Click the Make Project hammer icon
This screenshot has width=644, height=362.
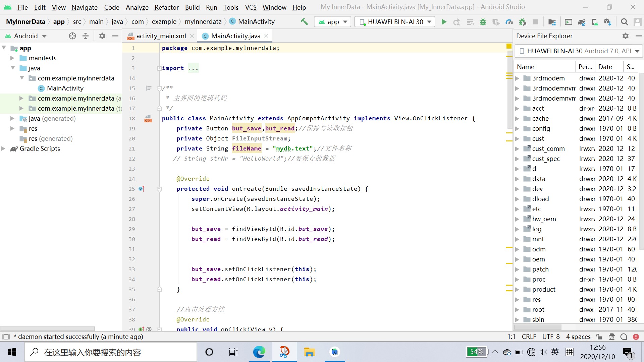pyautogui.click(x=304, y=22)
